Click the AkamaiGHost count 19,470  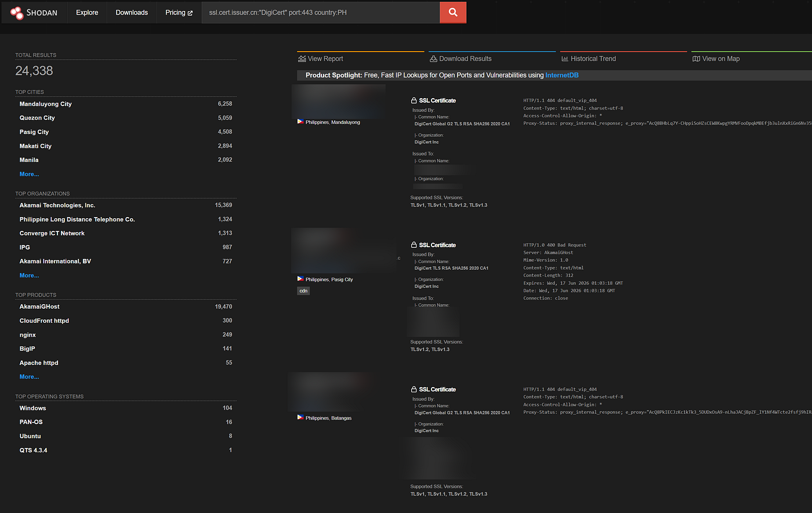pos(223,306)
